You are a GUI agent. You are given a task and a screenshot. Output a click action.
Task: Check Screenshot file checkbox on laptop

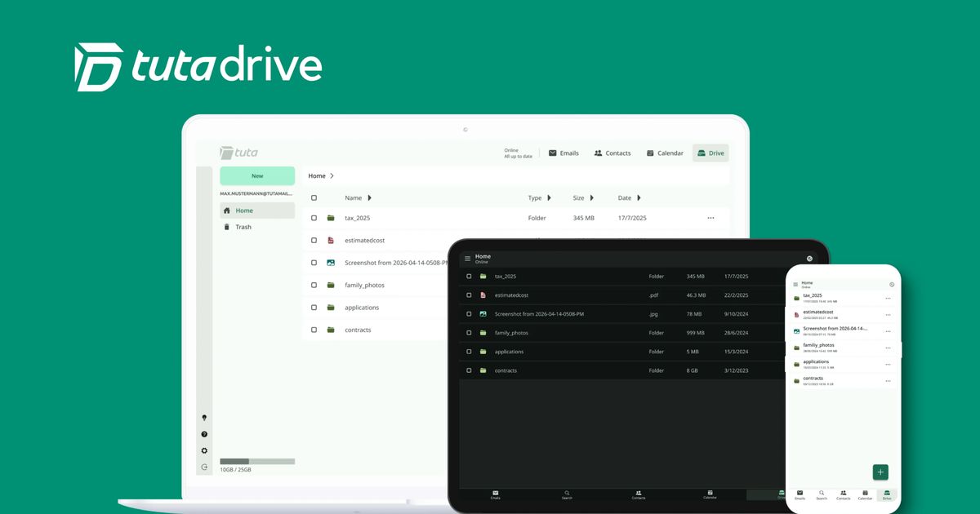click(314, 263)
